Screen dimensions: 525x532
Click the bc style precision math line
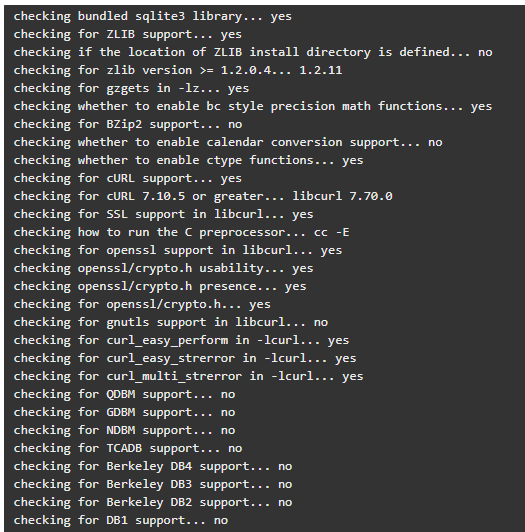pyautogui.click(x=253, y=106)
